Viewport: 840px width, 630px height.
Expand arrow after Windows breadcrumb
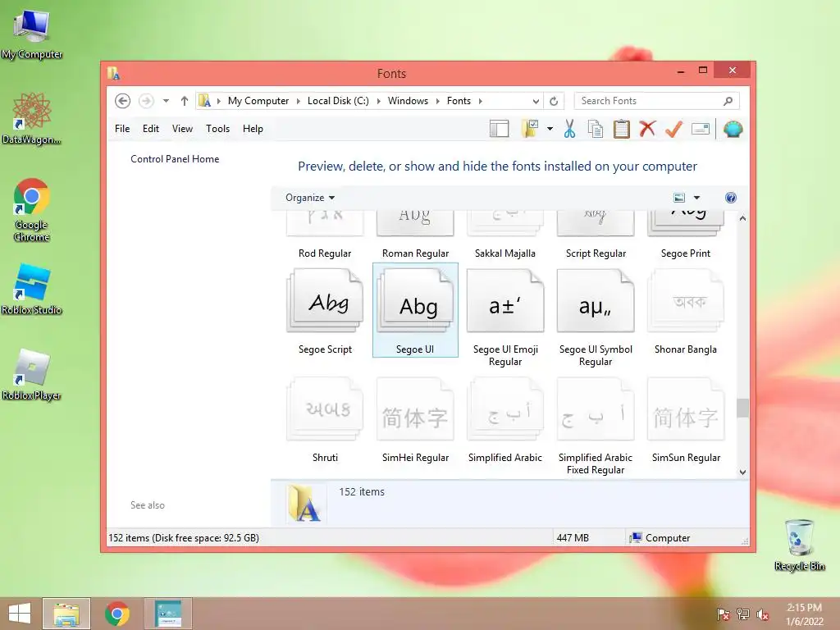[438, 101]
